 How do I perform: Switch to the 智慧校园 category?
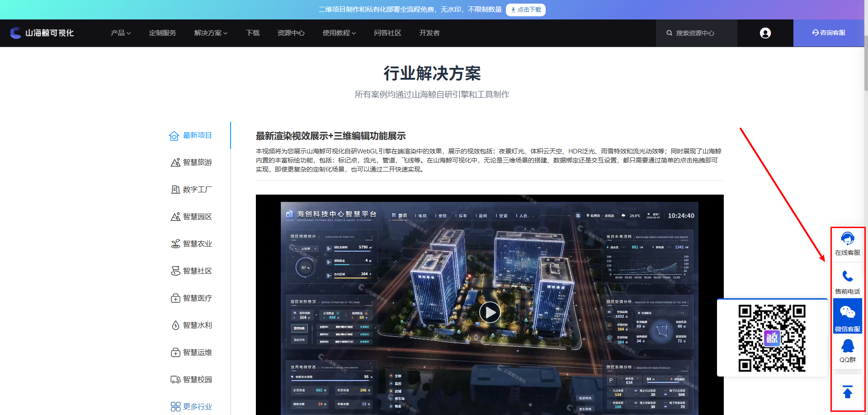tap(192, 380)
